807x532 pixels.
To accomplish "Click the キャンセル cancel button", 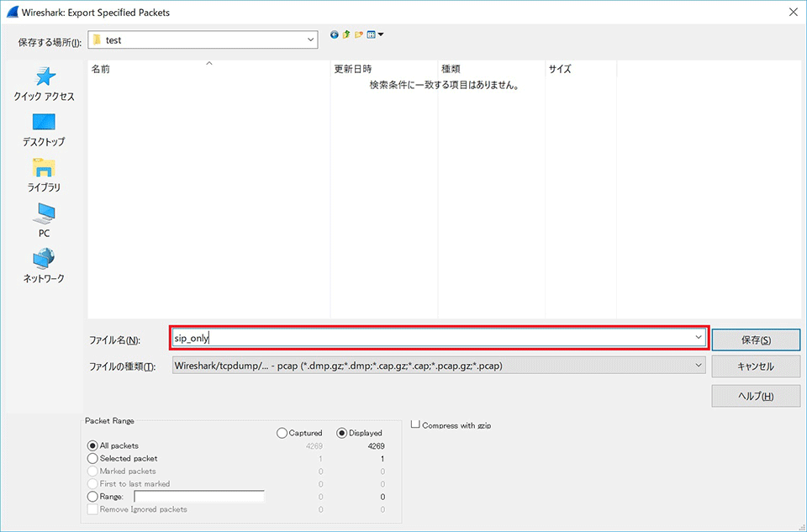I will tap(756, 366).
